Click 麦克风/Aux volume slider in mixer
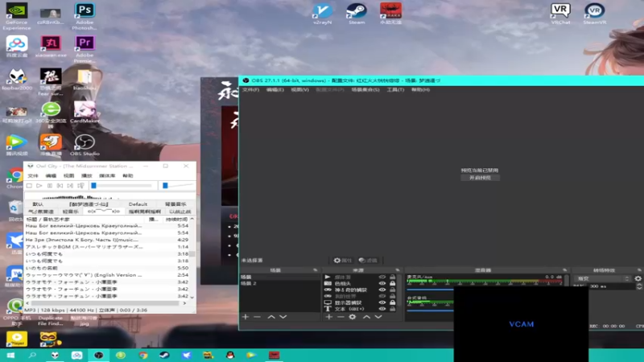Viewport: 644px width, 362px height. (x=430, y=289)
